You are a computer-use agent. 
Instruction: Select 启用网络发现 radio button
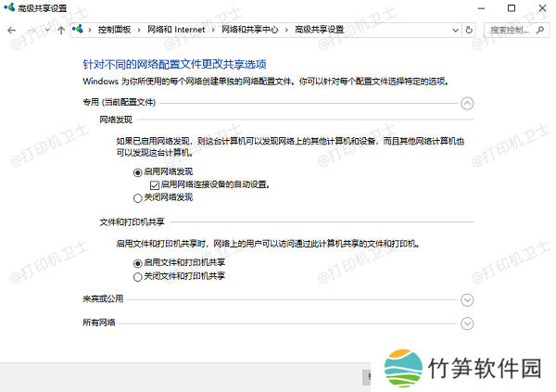(x=138, y=171)
